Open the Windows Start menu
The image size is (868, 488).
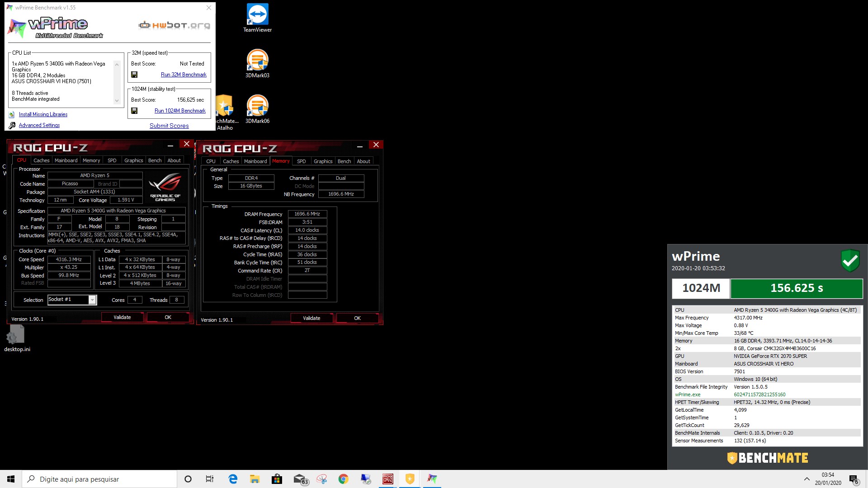[11, 479]
